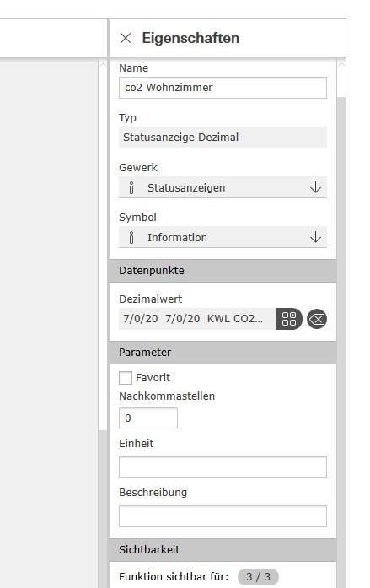
Task: Click left pane scrollbar up arrow
Action: click(103, 64)
